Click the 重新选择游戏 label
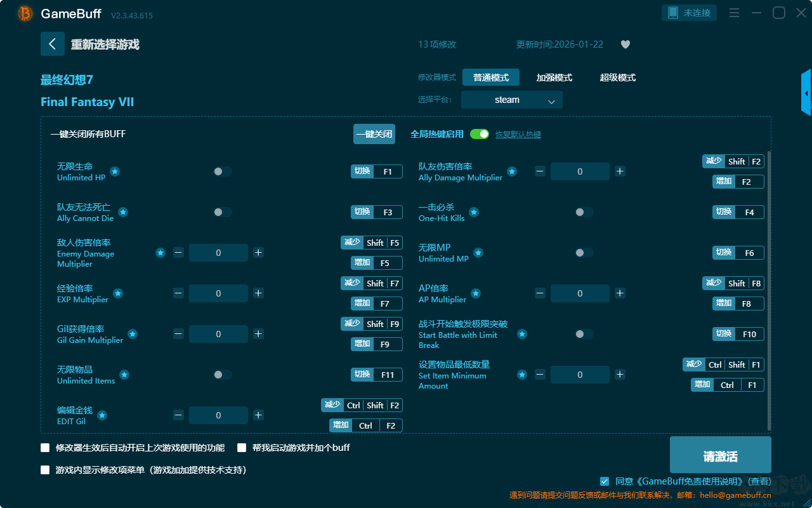 pos(105,44)
